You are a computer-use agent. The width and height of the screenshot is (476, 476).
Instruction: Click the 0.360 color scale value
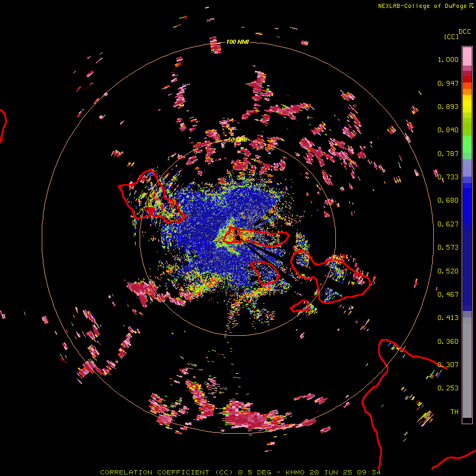(x=448, y=342)
